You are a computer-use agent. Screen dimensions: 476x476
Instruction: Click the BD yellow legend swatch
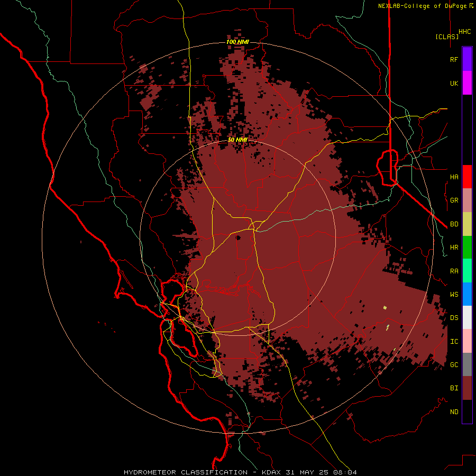(x=467, y=224)
